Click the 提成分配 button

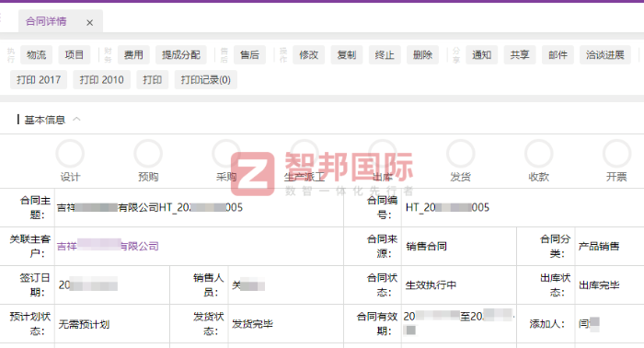pos(180,55)
